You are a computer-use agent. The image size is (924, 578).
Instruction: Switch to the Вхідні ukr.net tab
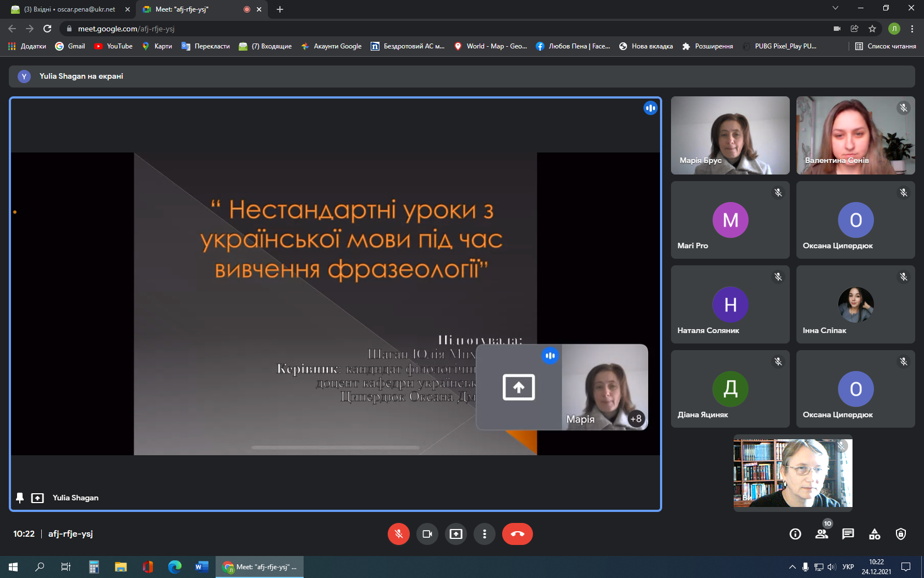click(70, 9)
